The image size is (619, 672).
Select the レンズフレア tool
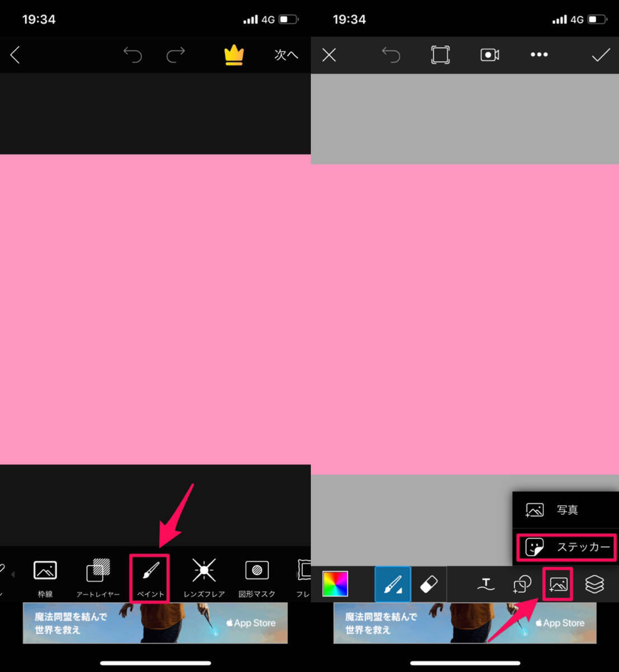tap(204, 578)
